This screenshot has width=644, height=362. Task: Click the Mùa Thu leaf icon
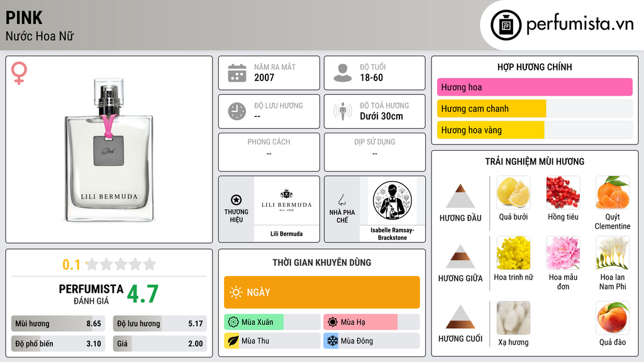tap(233, 341)
